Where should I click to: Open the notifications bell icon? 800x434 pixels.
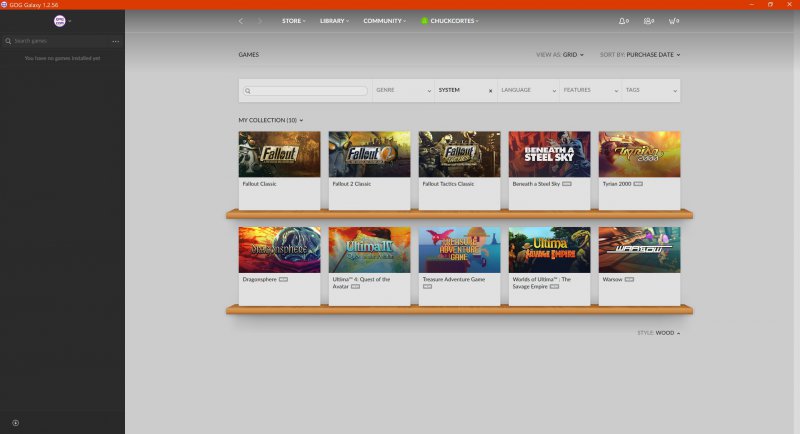(623, 21)
